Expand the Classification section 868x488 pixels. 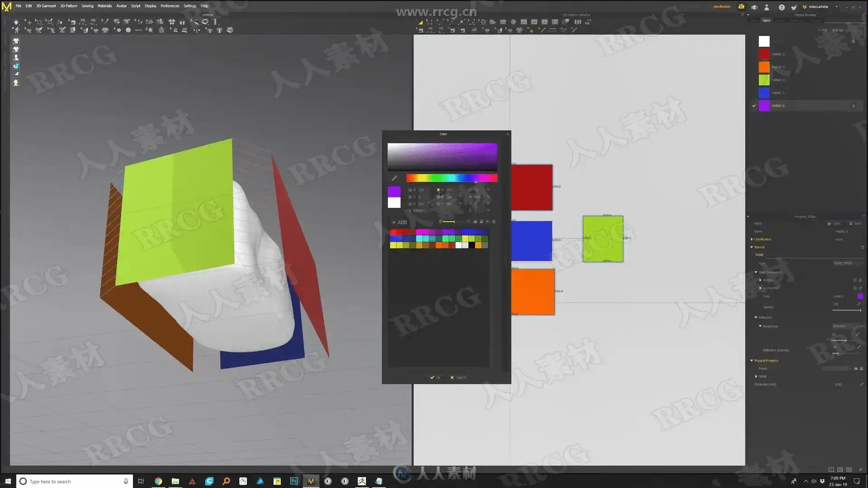point(752,239)
